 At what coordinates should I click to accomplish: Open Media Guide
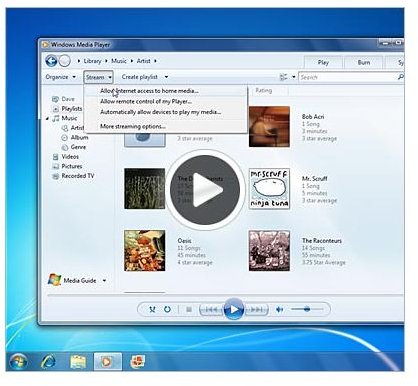pos(72,280)
